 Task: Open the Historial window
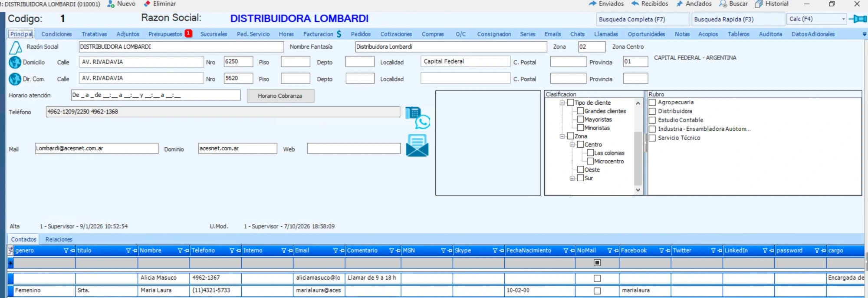click(x=759, y=4)
